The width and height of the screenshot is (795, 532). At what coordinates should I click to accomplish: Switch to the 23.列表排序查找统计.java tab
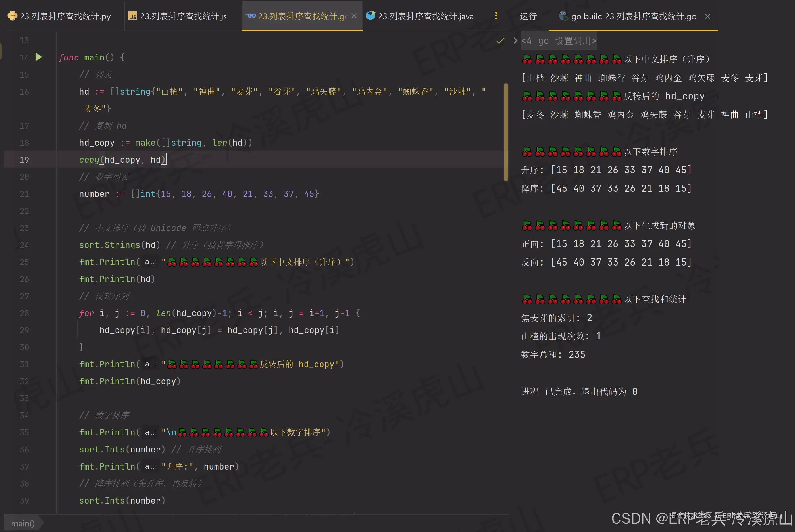tap(426, 16)
